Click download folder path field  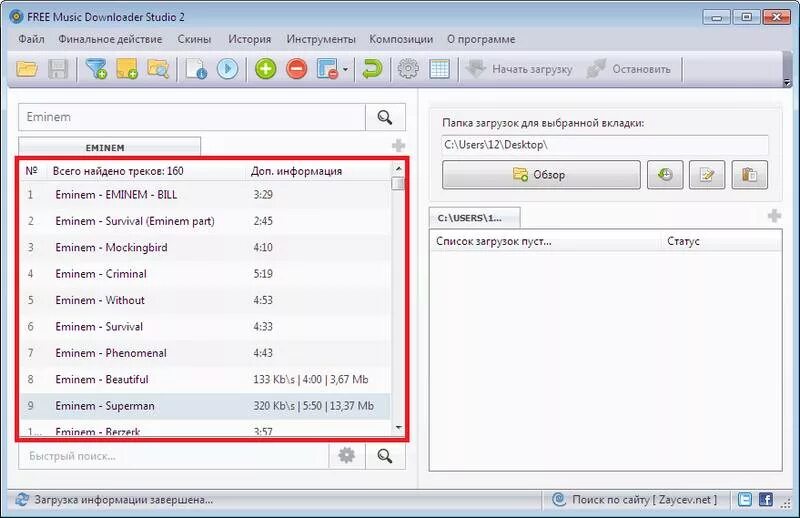605,145
